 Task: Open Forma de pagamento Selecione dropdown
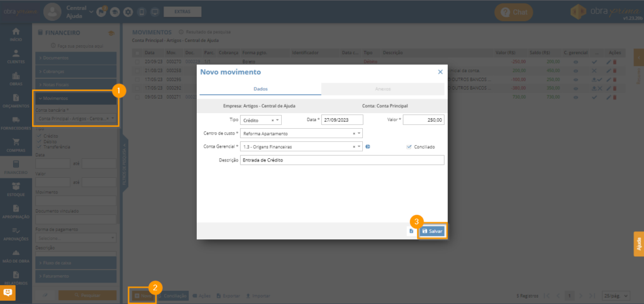point(76,238)
